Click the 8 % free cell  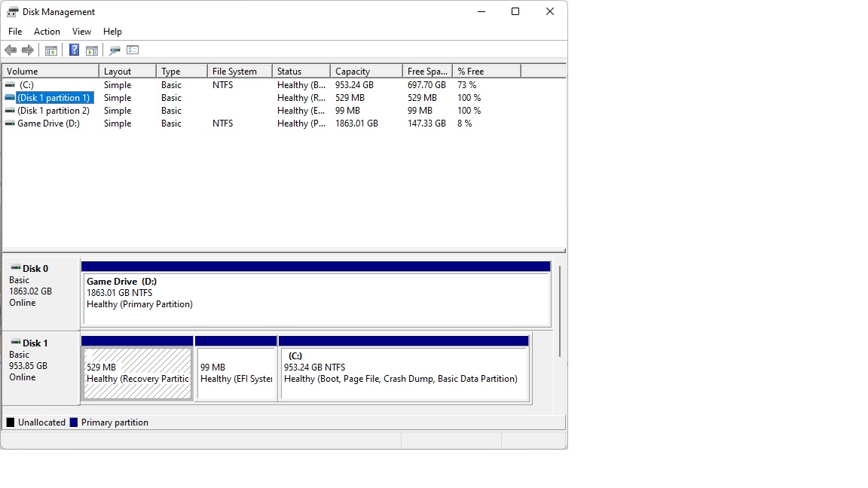click(464, 124)
